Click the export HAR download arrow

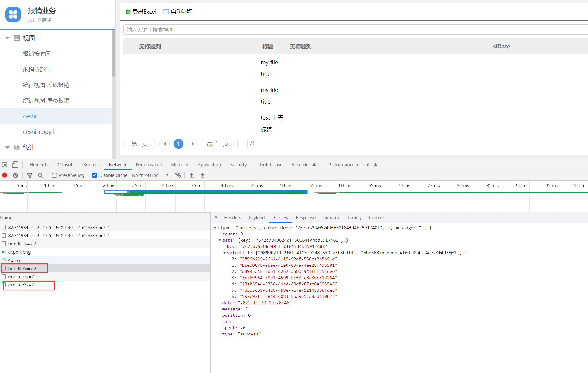[202, 175]
